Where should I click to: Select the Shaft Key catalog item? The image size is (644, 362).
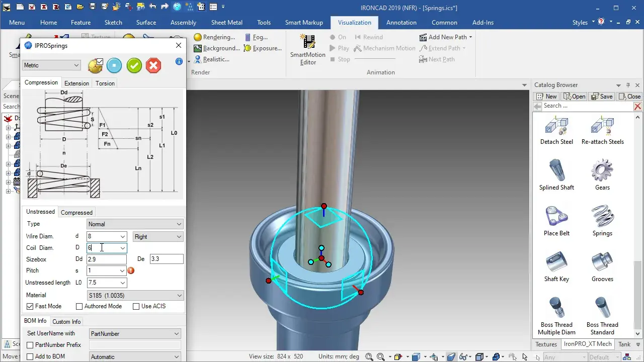point(556,266)
